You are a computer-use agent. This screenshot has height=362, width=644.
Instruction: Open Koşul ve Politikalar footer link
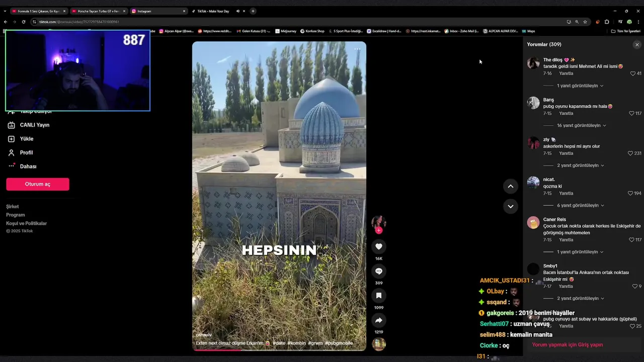tap(27, 223)
